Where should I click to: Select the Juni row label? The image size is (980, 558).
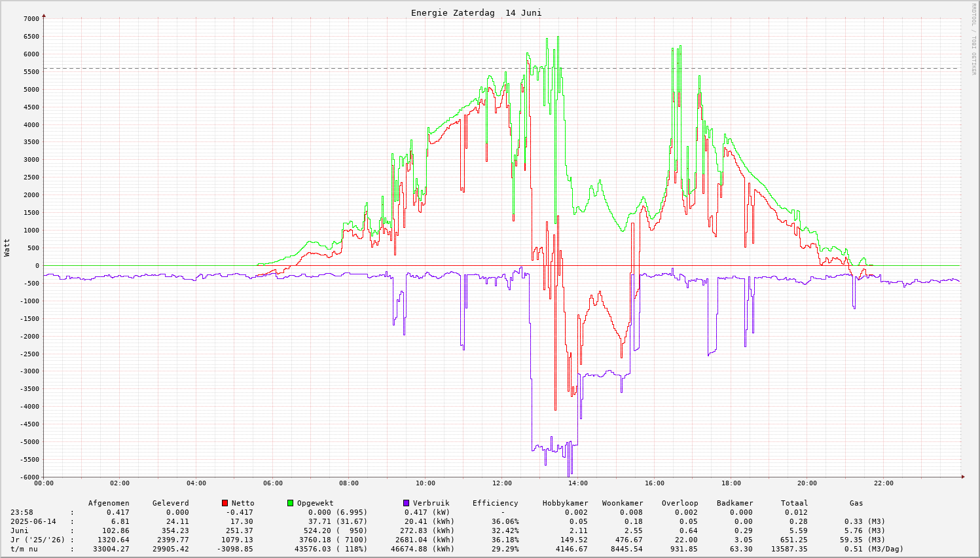coord(20,530)
